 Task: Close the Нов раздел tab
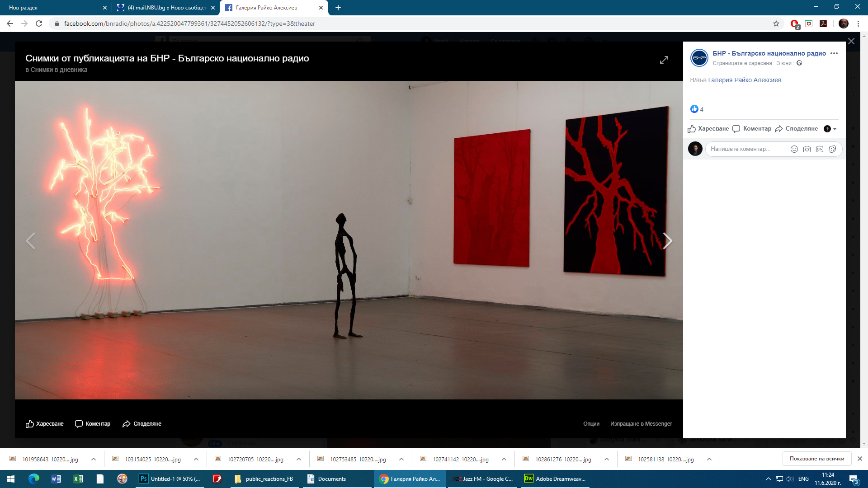click(x=105, y=8)
